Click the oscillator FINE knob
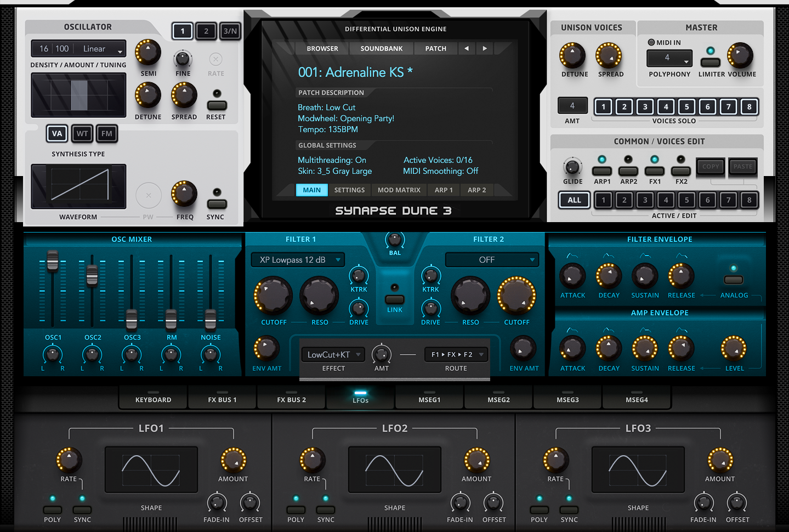The width and height of the screenshot is (789, 532). point(183,58)
